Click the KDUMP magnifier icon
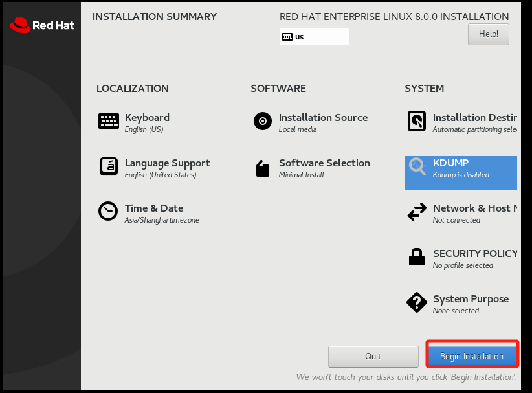The image size is (532, 393). [417, 166]
